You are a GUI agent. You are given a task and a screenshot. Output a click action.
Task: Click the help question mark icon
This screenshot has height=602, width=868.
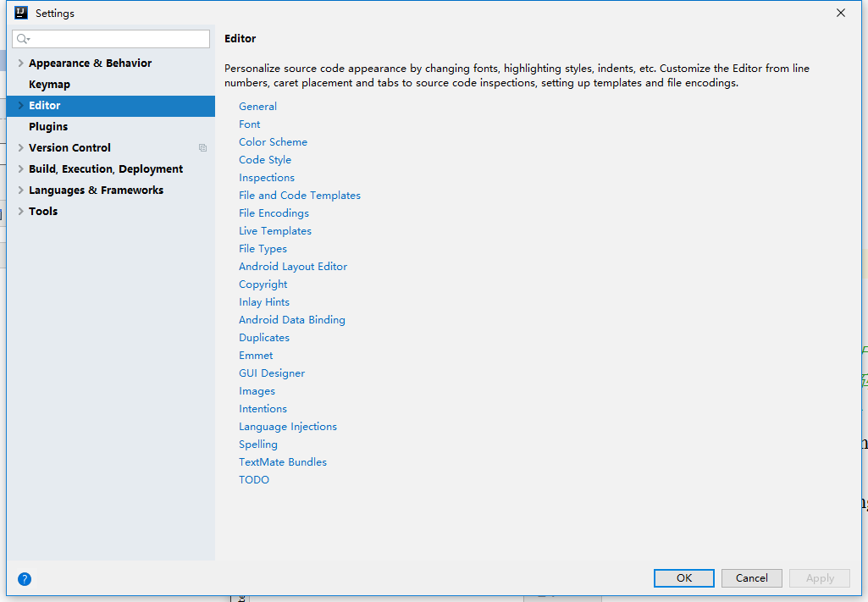25,579
